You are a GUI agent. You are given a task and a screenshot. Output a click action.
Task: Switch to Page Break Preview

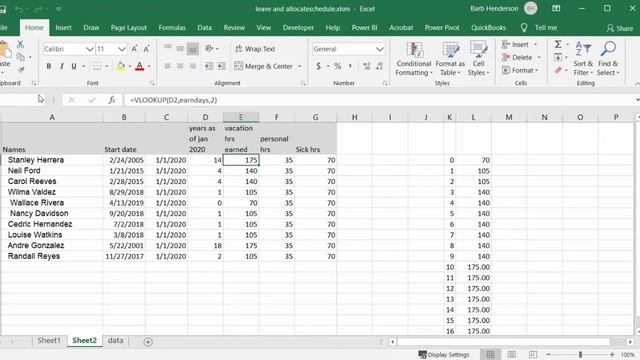[x=533, y=355]
